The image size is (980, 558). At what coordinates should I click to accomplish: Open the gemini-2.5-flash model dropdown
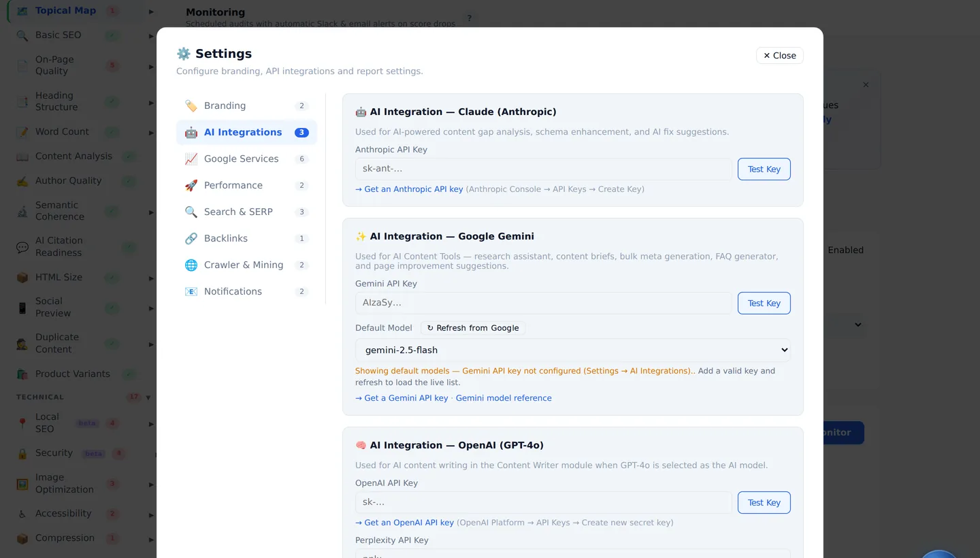coord(572,350)
